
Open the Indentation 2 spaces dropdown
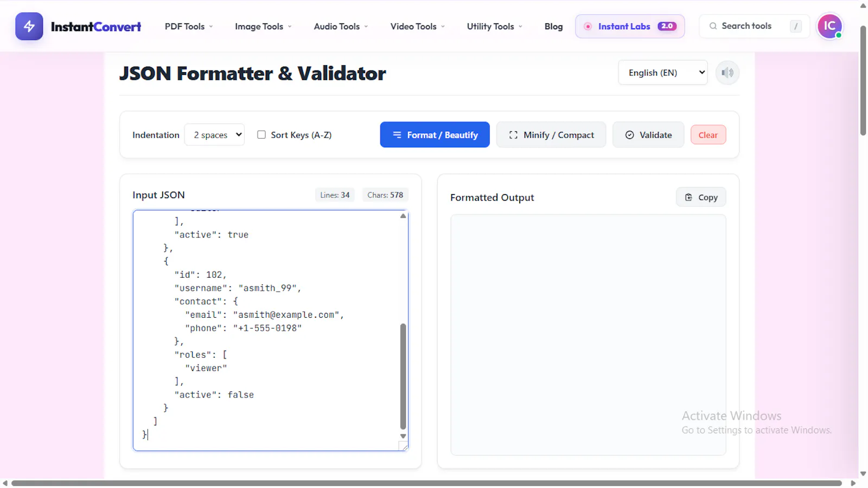coord(214,135)
